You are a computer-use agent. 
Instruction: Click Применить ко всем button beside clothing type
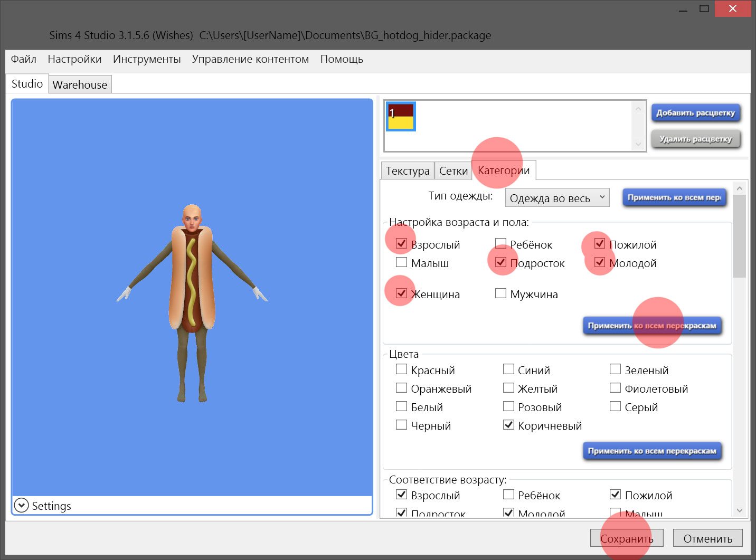pyautogui.click(x=674, y=197)
